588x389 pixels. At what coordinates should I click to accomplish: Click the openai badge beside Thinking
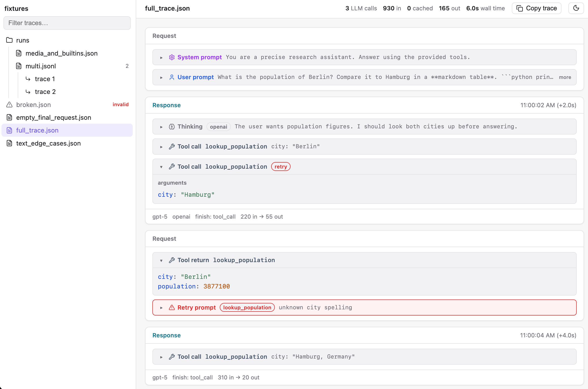click(x=219, y=127)
